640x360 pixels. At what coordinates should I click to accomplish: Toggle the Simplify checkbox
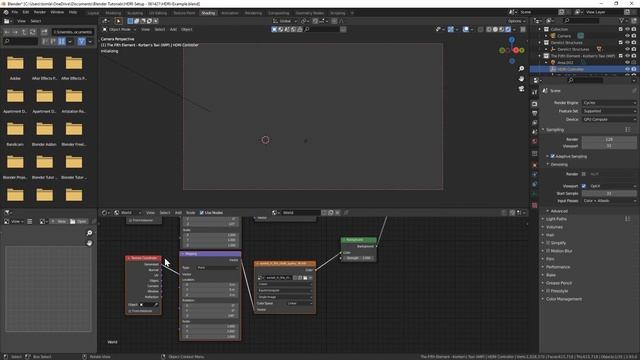click(548, 243)
